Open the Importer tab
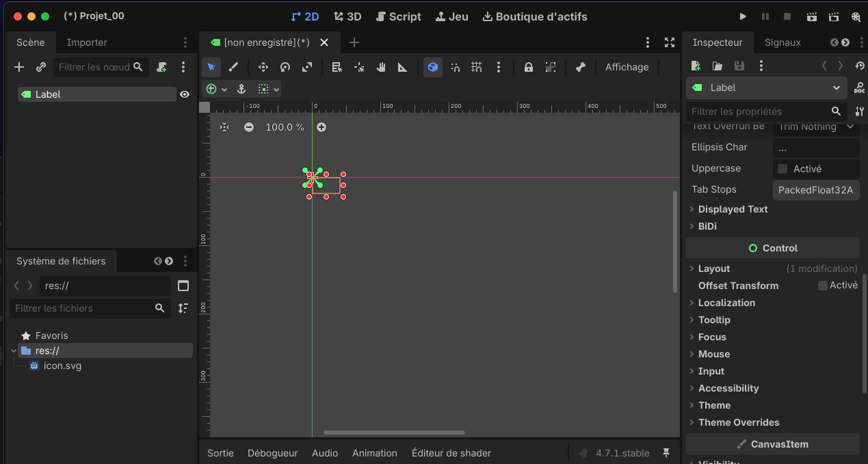 tap(87, 42)
